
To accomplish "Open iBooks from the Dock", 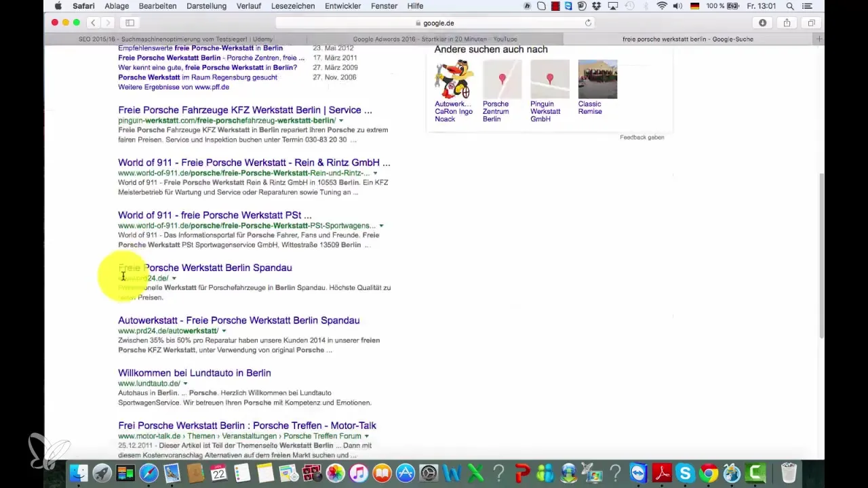I will [x=382, y=472].
